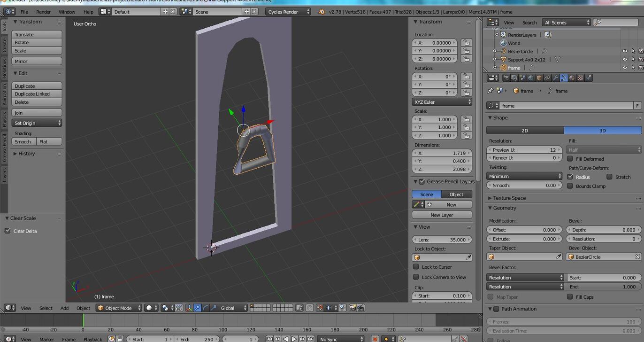Clear BezierCircle bevel object with X icon
The height and width of the screenshot is (342, 644).
tap(637, 257)
